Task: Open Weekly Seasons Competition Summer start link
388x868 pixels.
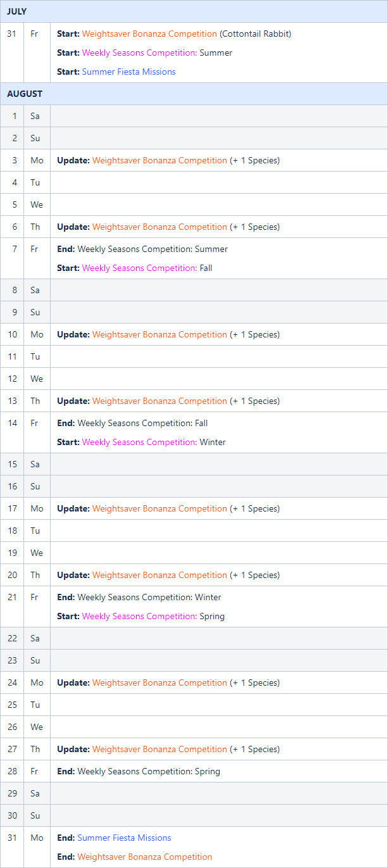Action: click(139, 53)
